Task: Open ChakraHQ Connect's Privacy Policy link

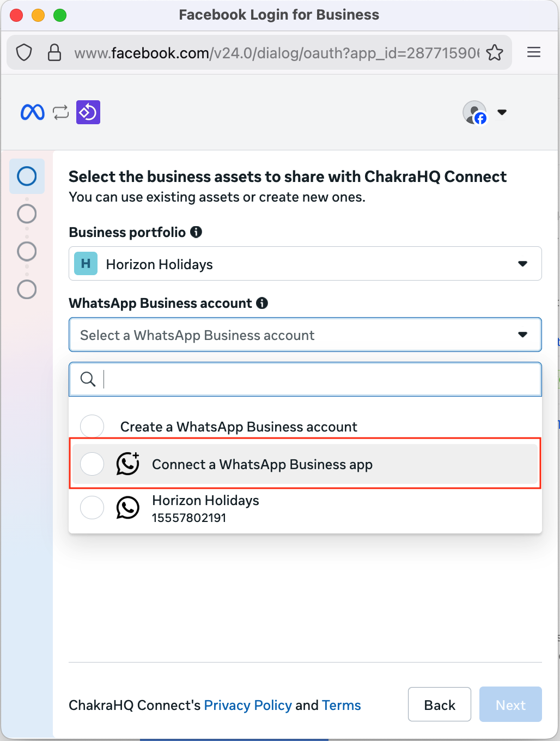Action: (x=248, y=705)
